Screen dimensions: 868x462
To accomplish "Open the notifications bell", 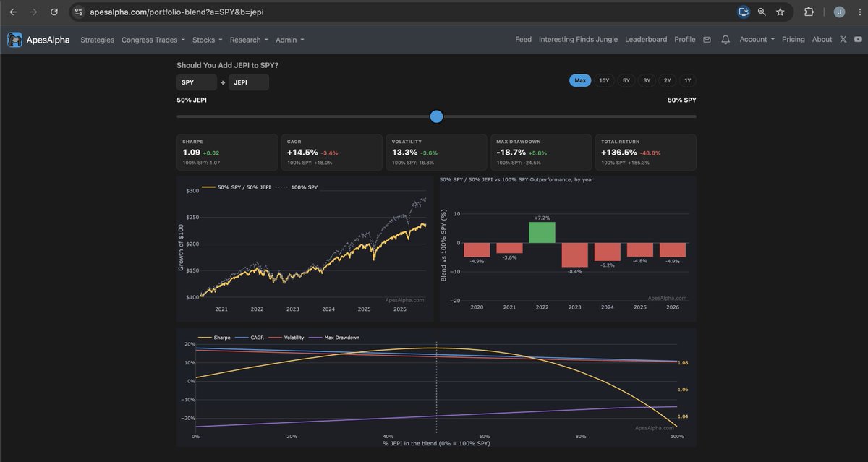I will [726, 40].
